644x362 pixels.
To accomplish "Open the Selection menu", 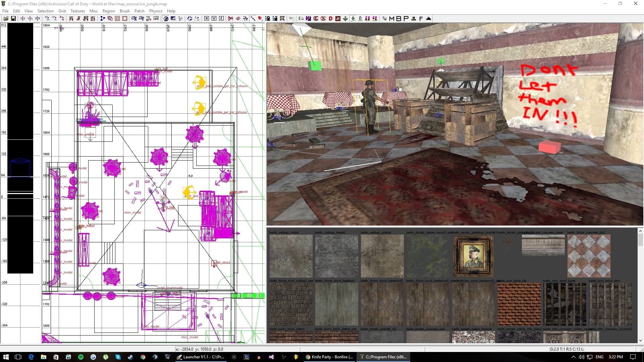I will (46, 11).
